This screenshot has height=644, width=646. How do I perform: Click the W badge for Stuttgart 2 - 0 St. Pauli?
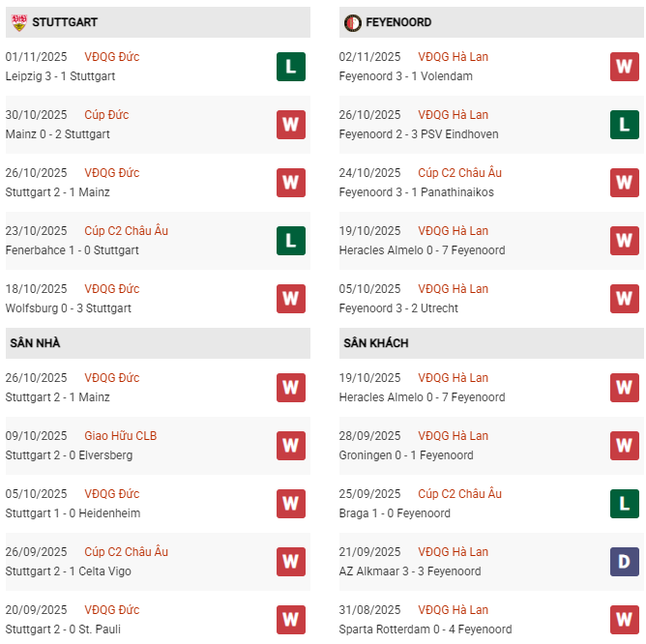pyautogui.click(x=290, y=620)
